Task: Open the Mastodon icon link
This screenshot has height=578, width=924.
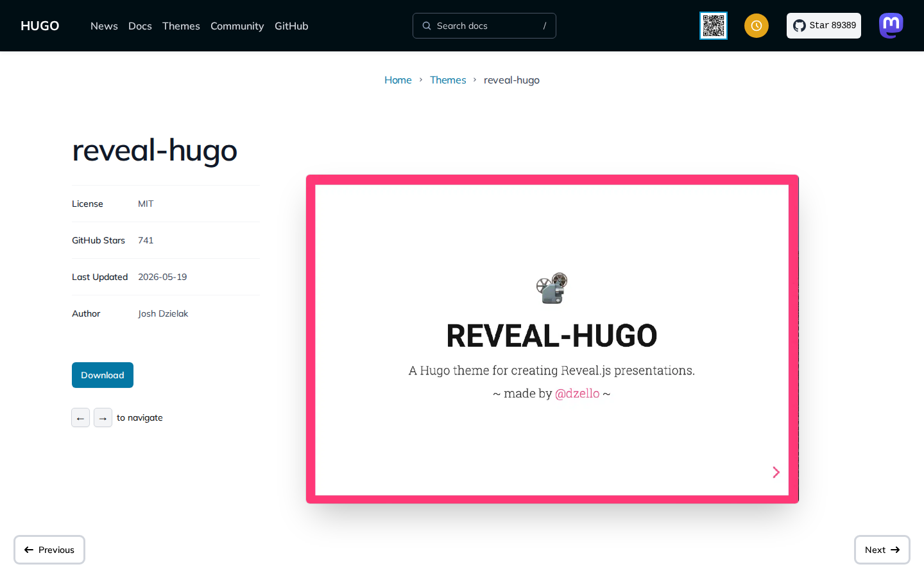Action: pos(891,26)
